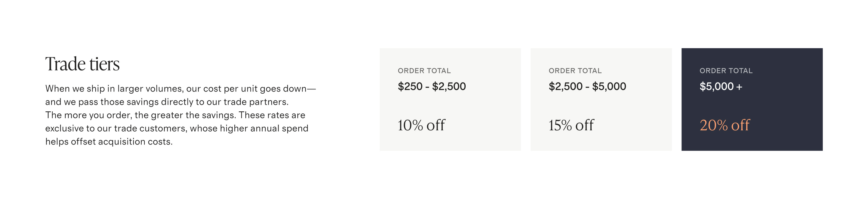The height and width of the screenshot is (199, 868).
Task: Click the "Trade tiers" heading
Action: coord(82,64)
